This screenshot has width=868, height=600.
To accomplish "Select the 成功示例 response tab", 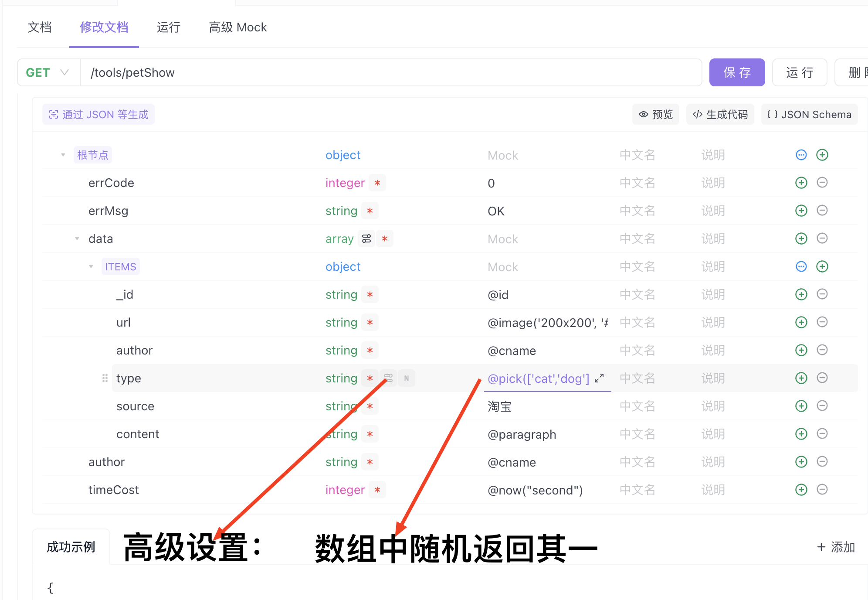I will [x=71, y=547].
